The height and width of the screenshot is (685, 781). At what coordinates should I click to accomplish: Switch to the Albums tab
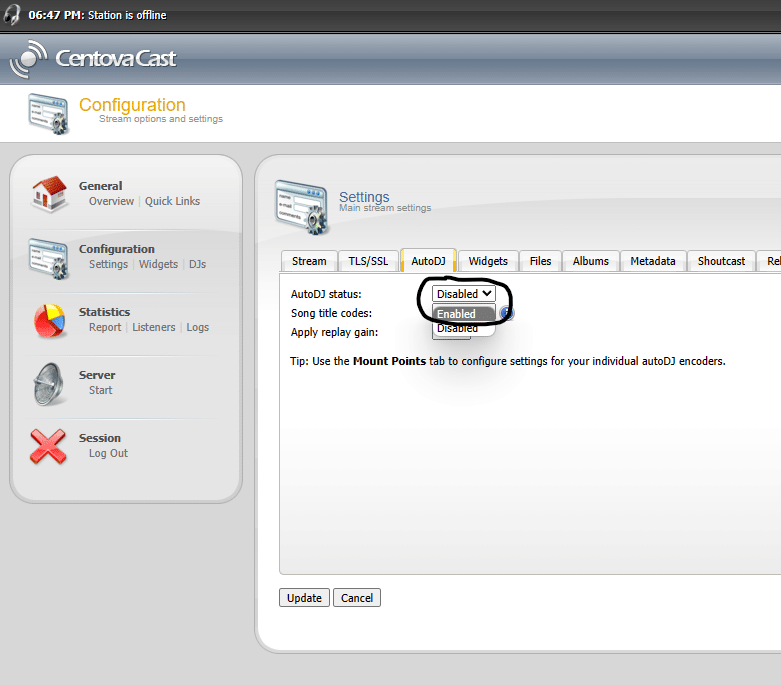[x=591, y=261]
